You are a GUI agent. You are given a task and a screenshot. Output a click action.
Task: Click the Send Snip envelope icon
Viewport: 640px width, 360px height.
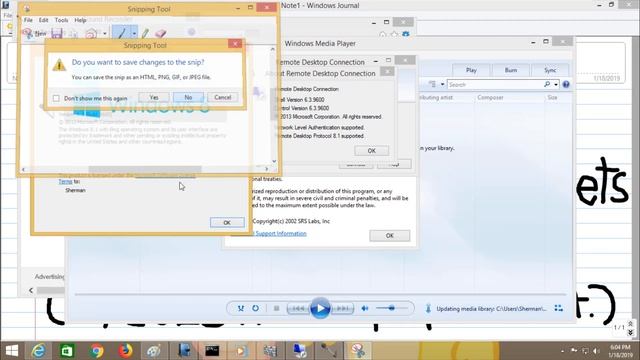(x=91, y=33)
